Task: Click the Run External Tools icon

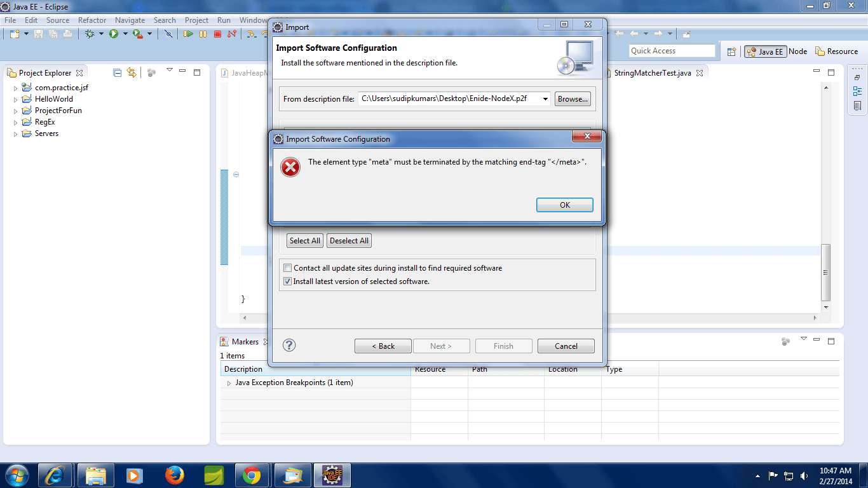Action: coord(137,34)
